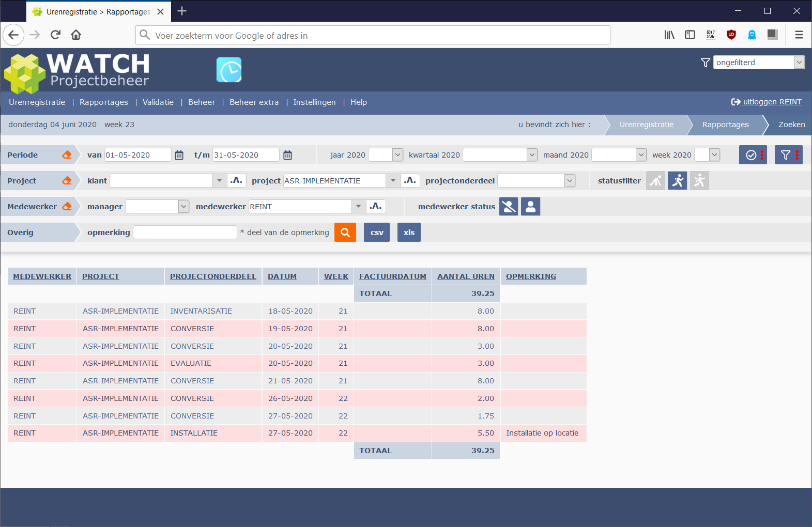Toggle the active medewerker status icon
812x527 pixels.
click(530, 207)
